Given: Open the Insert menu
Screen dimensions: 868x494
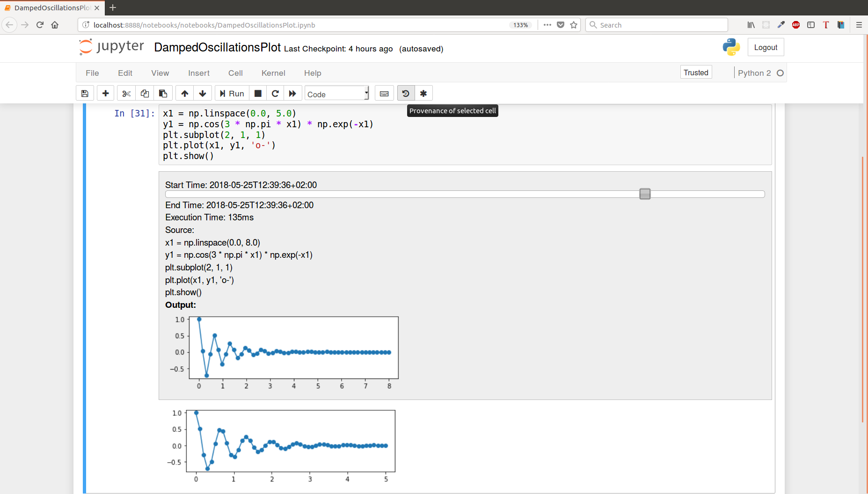Looking at the screenshot, I should click(x=199, y=73).
